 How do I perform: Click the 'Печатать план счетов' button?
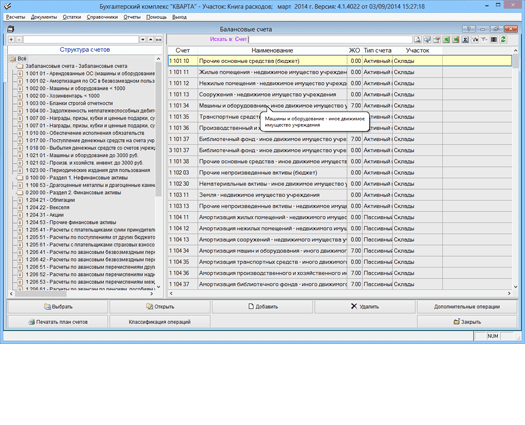58,322
